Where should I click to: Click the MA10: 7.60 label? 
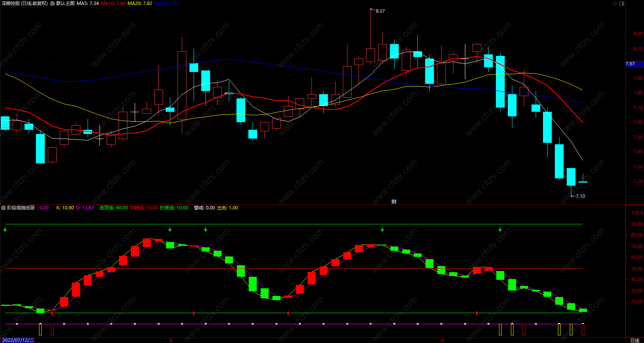pos(113,3)
